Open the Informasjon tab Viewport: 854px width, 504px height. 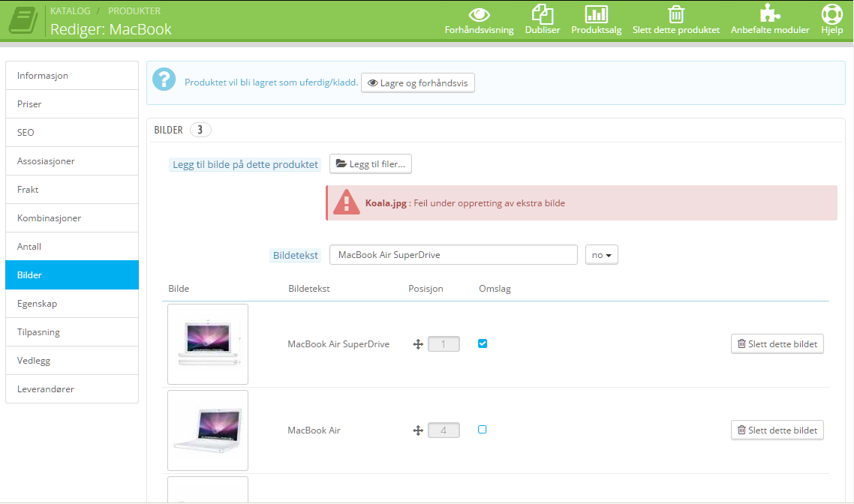coord(72,76)
